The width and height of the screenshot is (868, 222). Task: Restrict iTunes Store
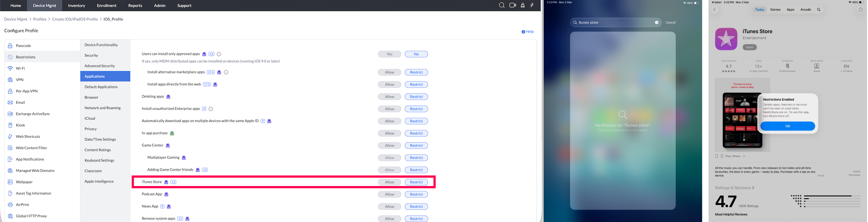[x=416, y=182]
